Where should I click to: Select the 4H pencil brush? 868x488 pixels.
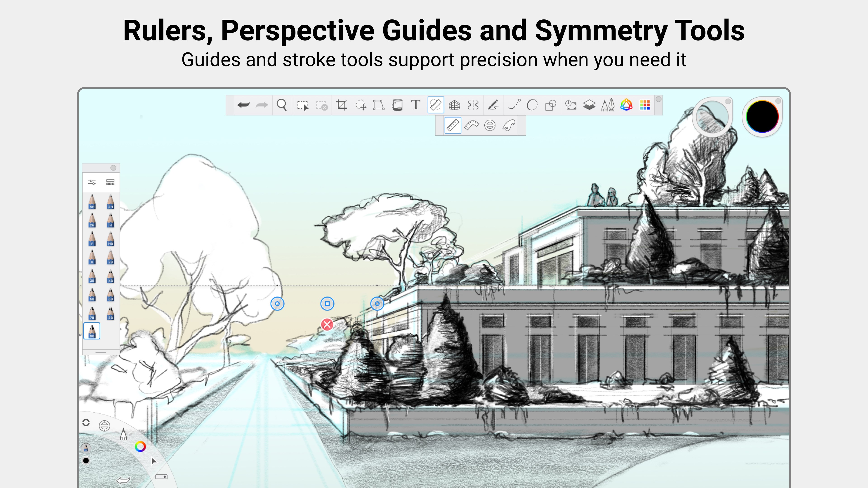tap(92, 202)
